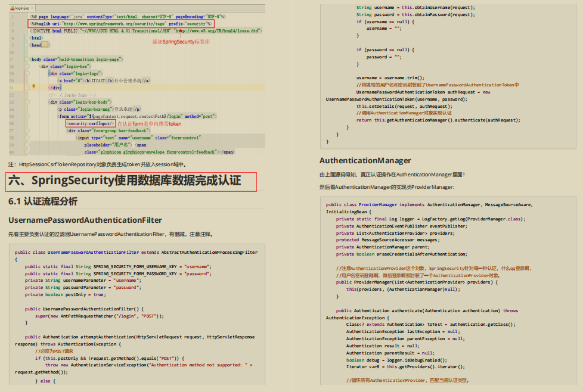This screenshot has height=392, width=583.
Task: Click the AuthenticationEventPublisher eventPublisher line
Action: click(x=402, y=226)
